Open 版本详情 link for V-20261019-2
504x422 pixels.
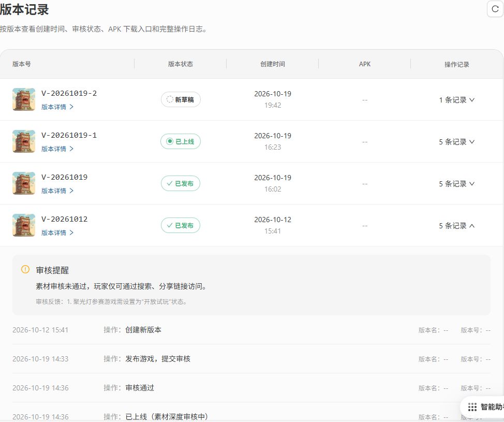pyautogui.click(x=57, y=107)
